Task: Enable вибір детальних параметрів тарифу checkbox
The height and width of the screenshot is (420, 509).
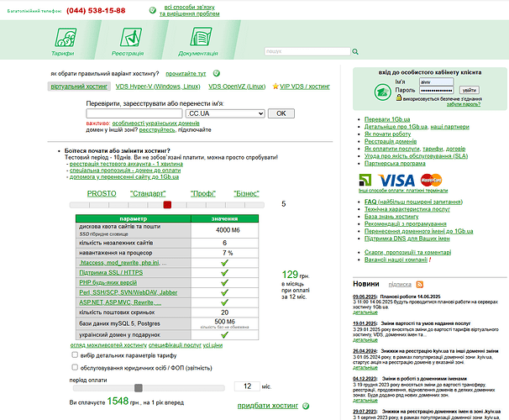Action: click(75, 354)
